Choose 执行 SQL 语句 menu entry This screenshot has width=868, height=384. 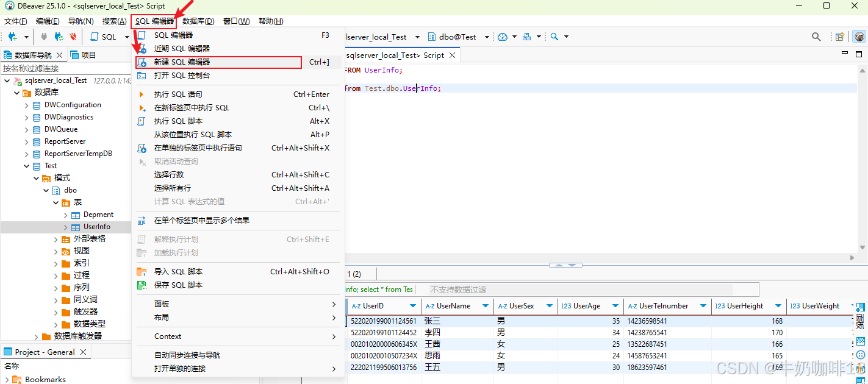pos(238,94)
